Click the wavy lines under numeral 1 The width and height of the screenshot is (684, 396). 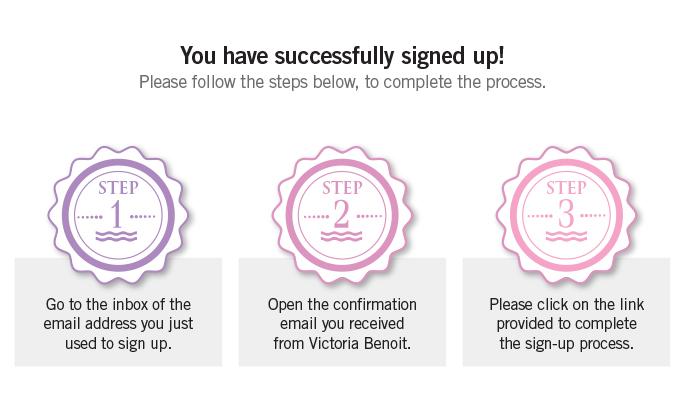click(x=116, y=236)
